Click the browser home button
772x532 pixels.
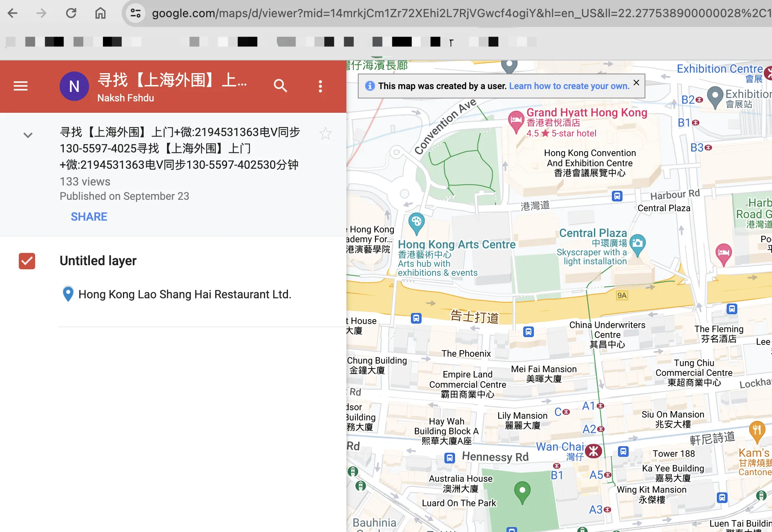(x=100, y=13)
